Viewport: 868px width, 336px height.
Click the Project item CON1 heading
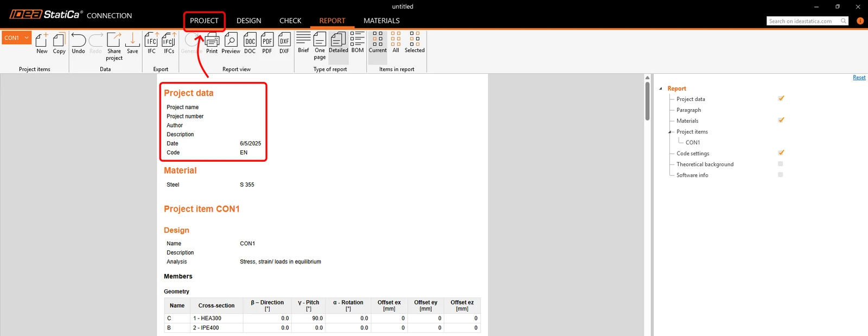coord(202,209)
